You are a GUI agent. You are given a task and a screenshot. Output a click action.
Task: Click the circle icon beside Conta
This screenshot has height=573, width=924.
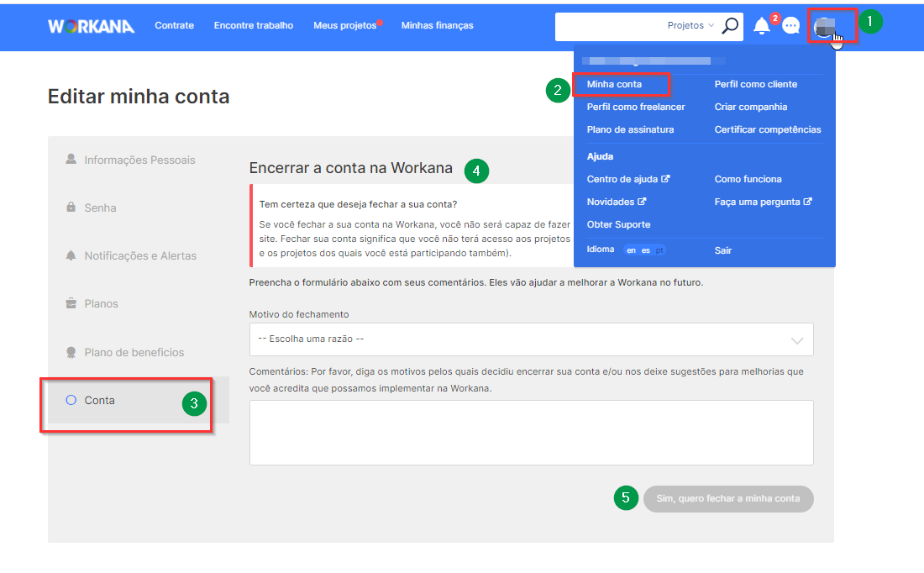coord(71,400)
